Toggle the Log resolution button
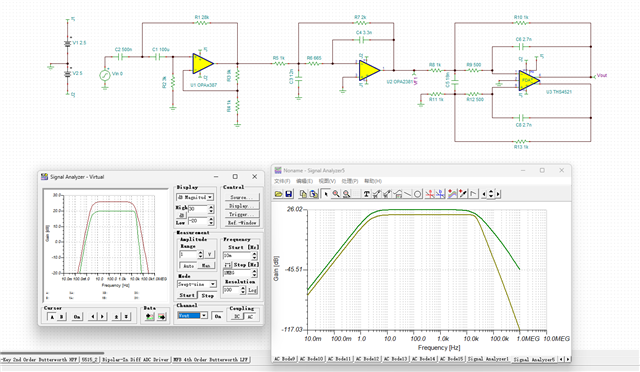Image resolution: width=640 pixels, height=372 pixels. coord(252,290)
